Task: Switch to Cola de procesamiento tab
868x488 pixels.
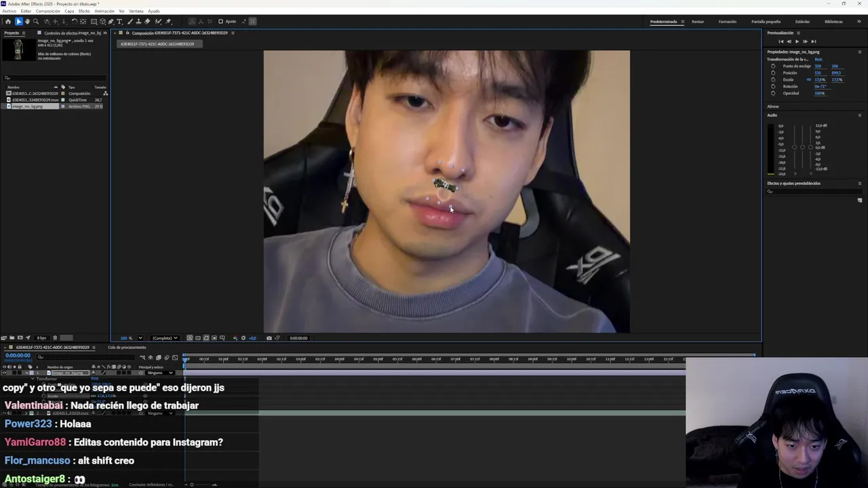Action: pyautogui.click(x=127, y=348)
